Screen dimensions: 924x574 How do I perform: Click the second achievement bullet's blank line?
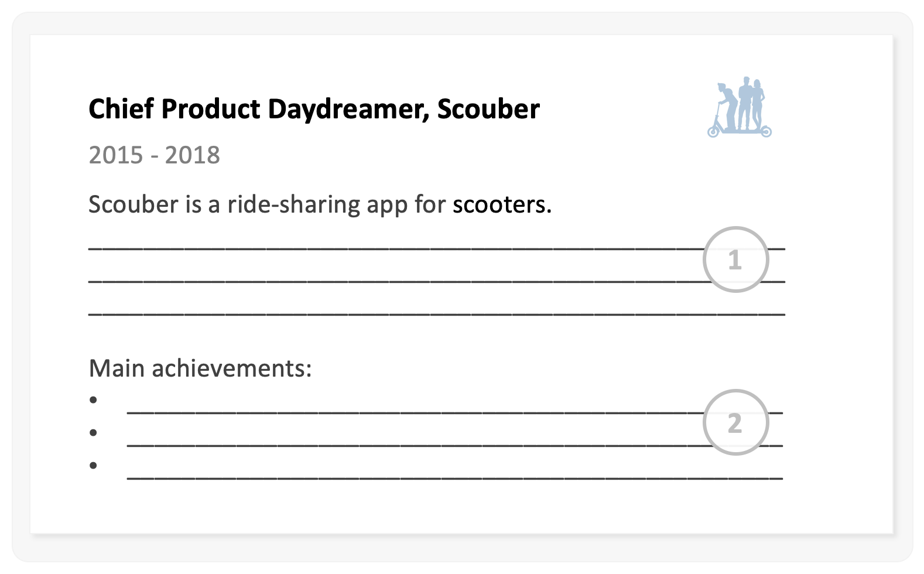point(410,444)
